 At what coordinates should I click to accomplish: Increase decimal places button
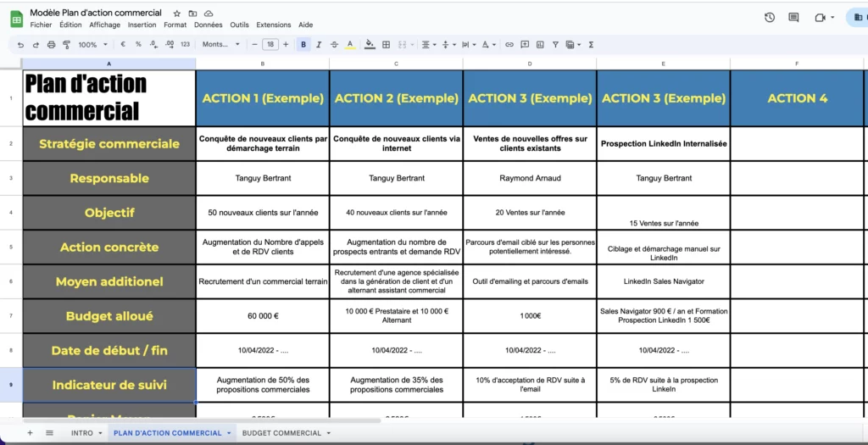click(x=170, y=45)
